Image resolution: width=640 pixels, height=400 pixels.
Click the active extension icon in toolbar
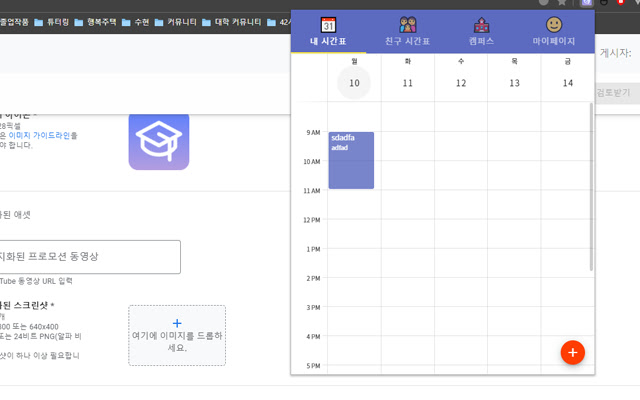click(587, 2)
